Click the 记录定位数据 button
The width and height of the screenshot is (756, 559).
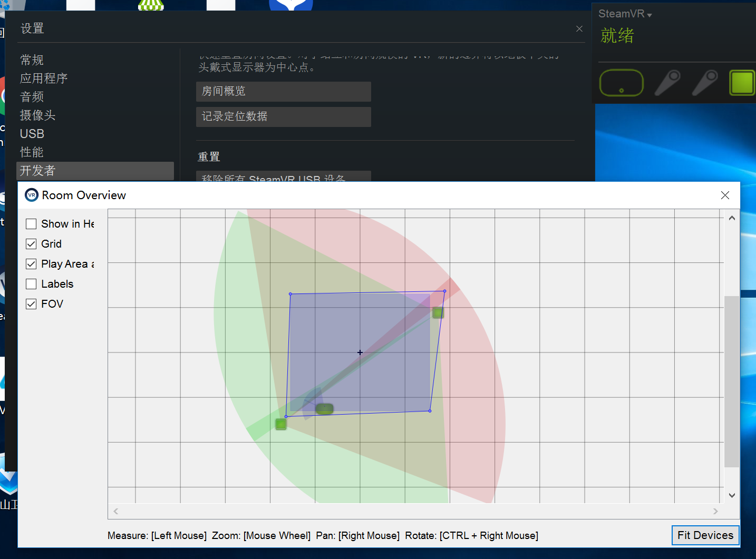(x=284, y=117)
